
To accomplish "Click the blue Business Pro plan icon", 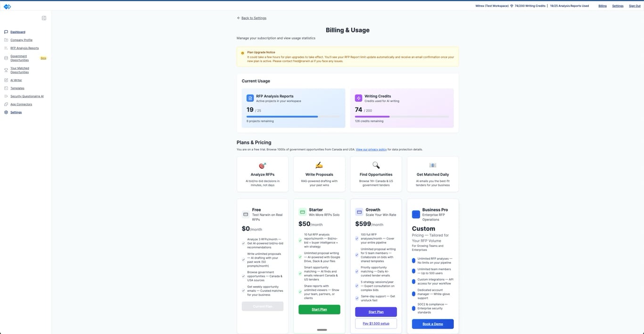I will coord(416,214).
